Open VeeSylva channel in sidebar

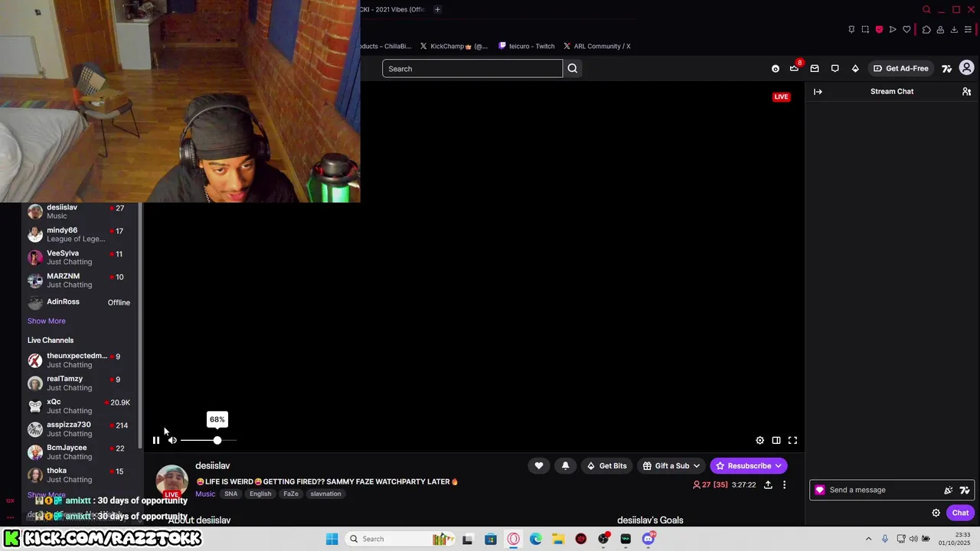pos(79,257)
